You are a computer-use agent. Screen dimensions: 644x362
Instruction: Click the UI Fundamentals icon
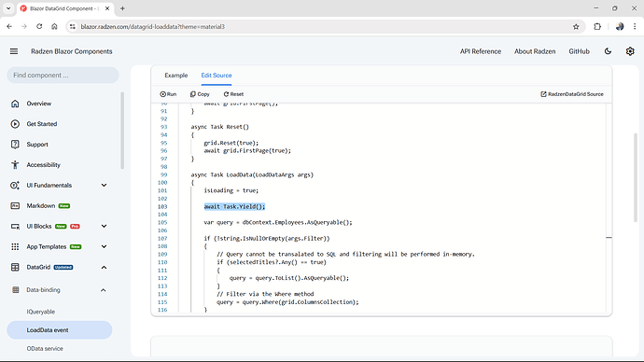click(15, 186)
